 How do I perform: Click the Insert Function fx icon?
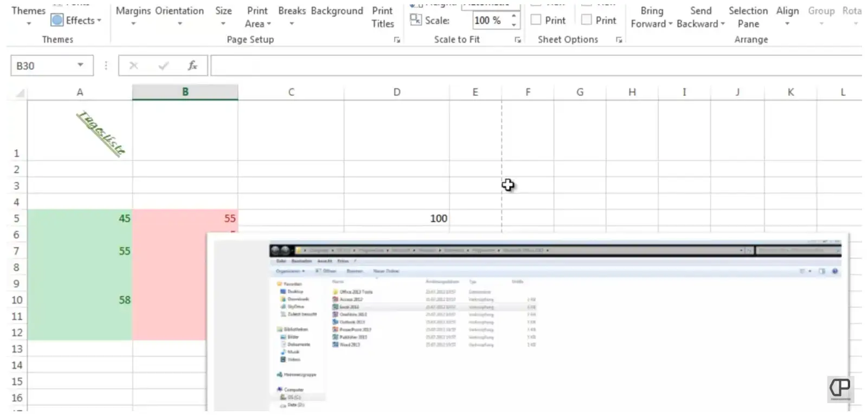click(192, 66)
